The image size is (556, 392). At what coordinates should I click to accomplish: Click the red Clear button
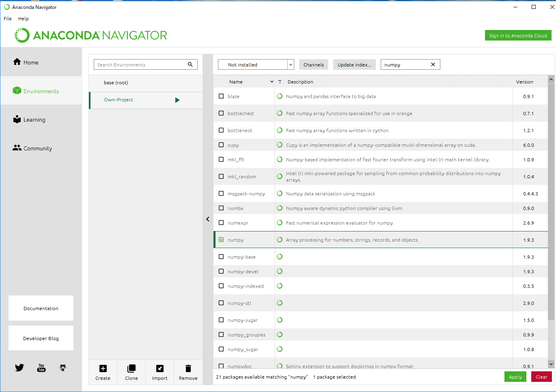(541, 377)
